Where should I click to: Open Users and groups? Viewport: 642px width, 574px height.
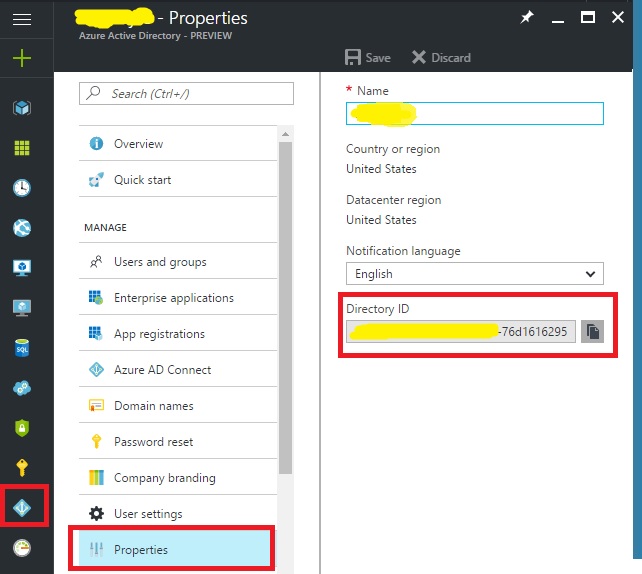tap(178, 262)
